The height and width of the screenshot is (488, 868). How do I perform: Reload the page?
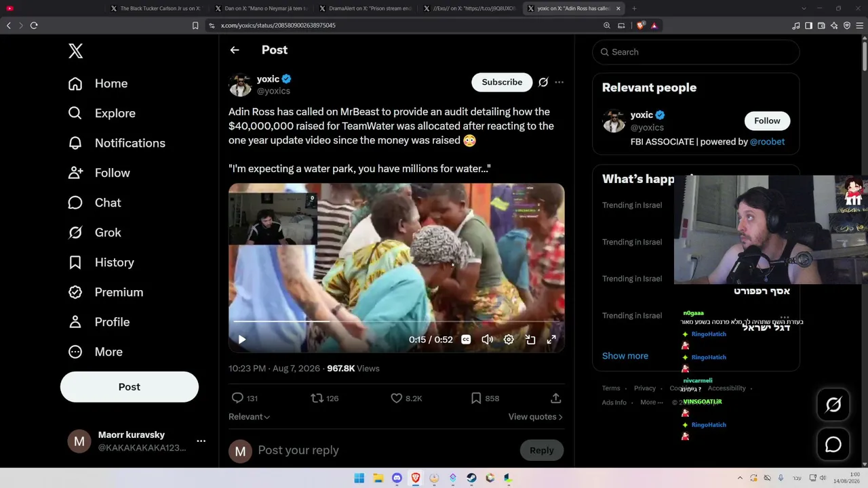coord(34,26)
